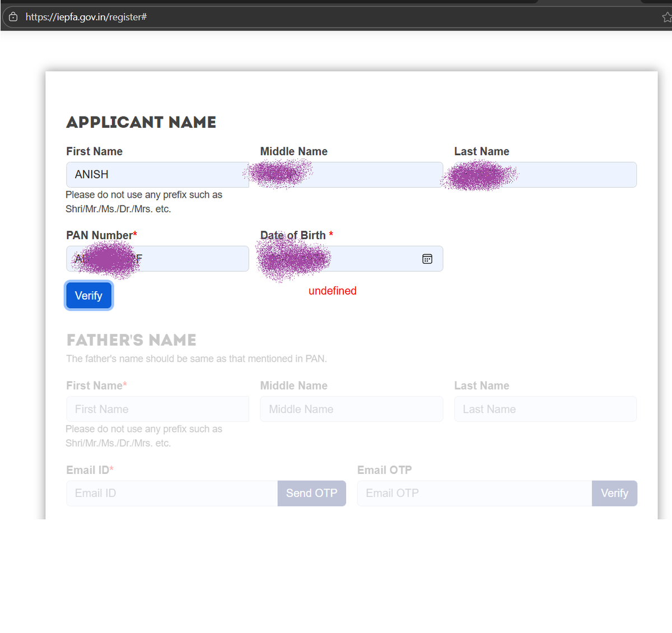The height and width of the screenshot is (633, 672).
Task: Click the Verify button beside Email OTP
Action: pyautogui.click(x=614, y=493)
